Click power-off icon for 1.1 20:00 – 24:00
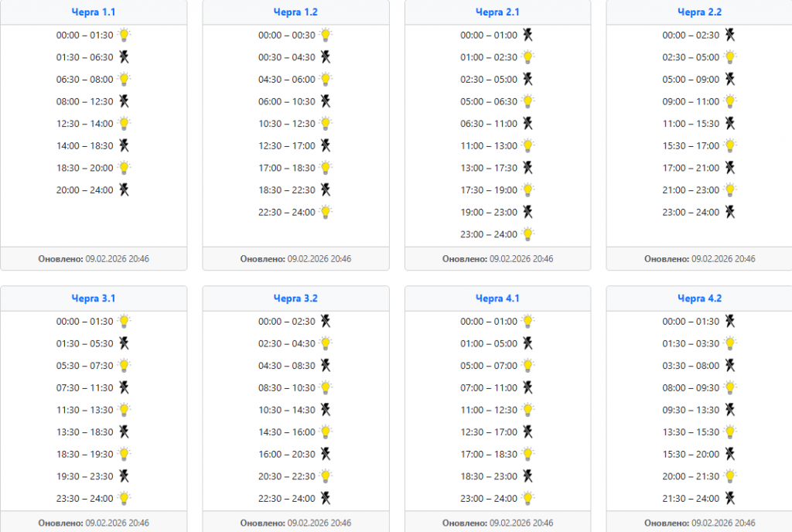The image size is (792, 532). pyautogui.click(x=124, y=190)
